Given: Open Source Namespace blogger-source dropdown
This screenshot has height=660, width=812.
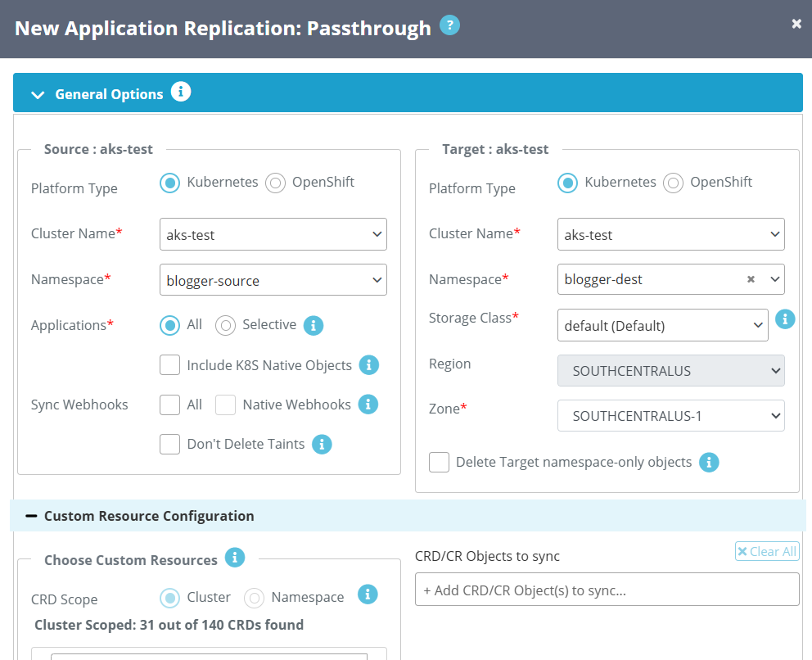Looking at the screenshot, I should point(273,280).
